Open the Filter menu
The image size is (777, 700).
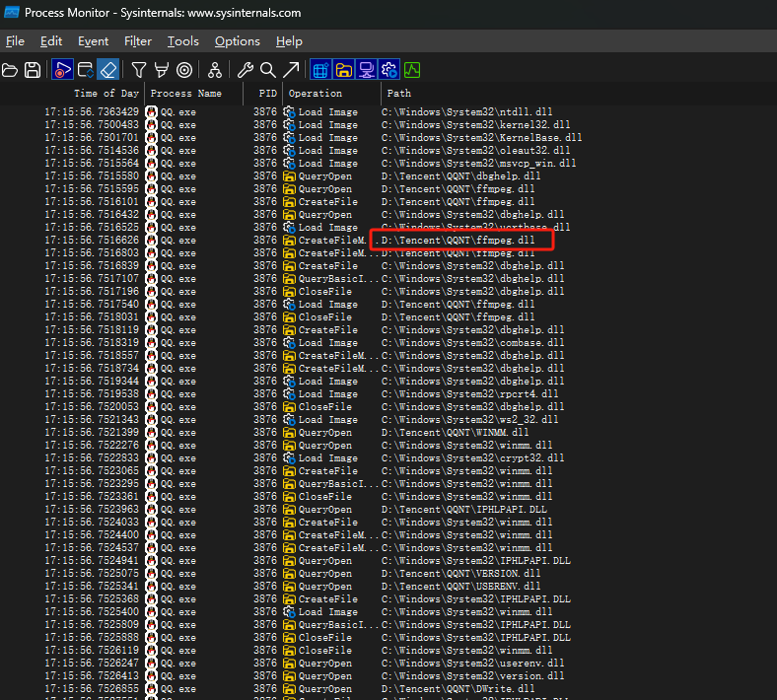pyautogui.click(x=138, y=41)
